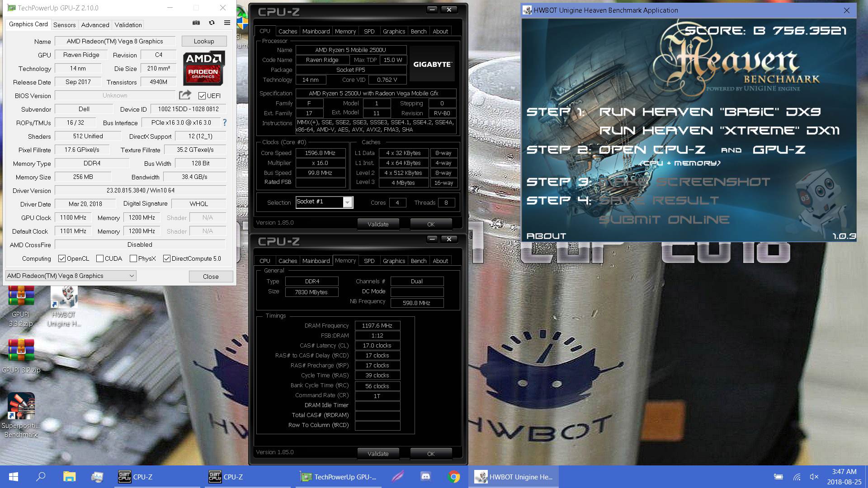
Task: Click the battery tray icon
Action: pos(778,477)
